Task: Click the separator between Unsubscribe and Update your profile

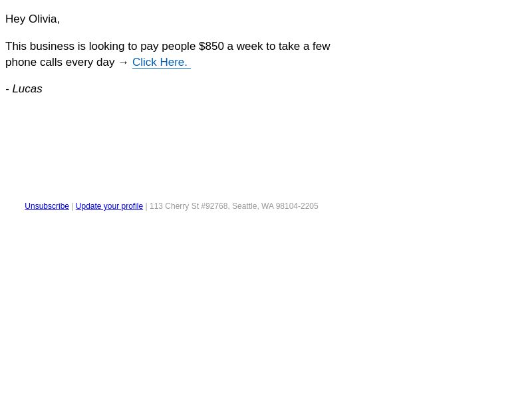Action: (72, 206)
